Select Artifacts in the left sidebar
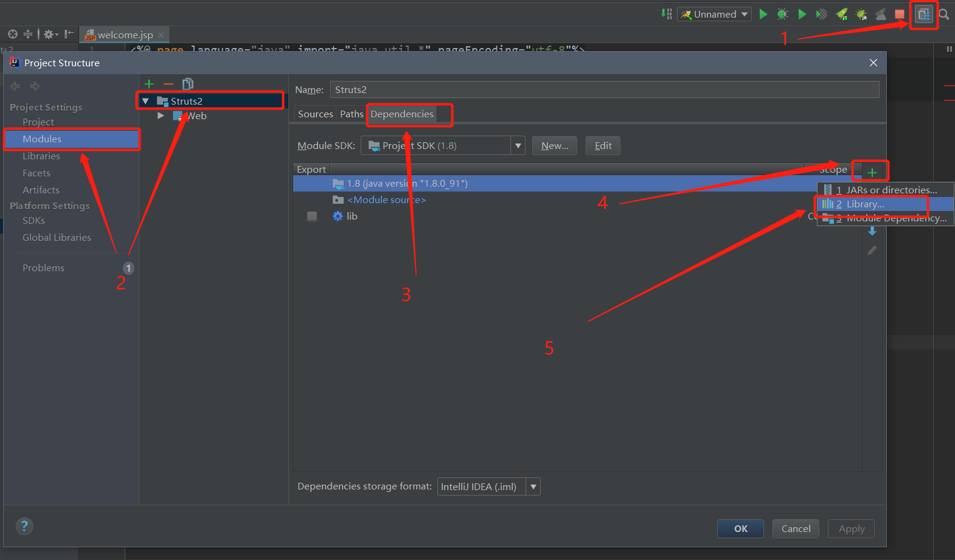The height and width of the screenshot is (560, 955). pyautogui.click(x=41, y=190)
